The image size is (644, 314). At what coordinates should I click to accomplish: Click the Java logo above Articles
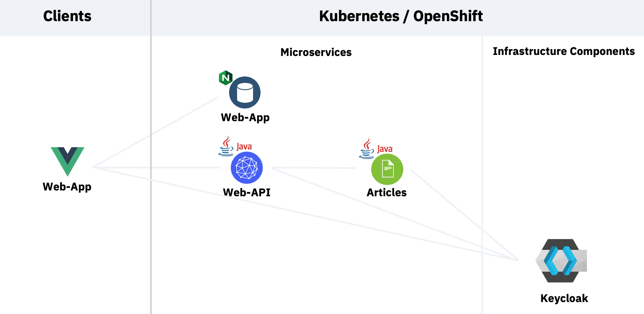coord(376,148)
